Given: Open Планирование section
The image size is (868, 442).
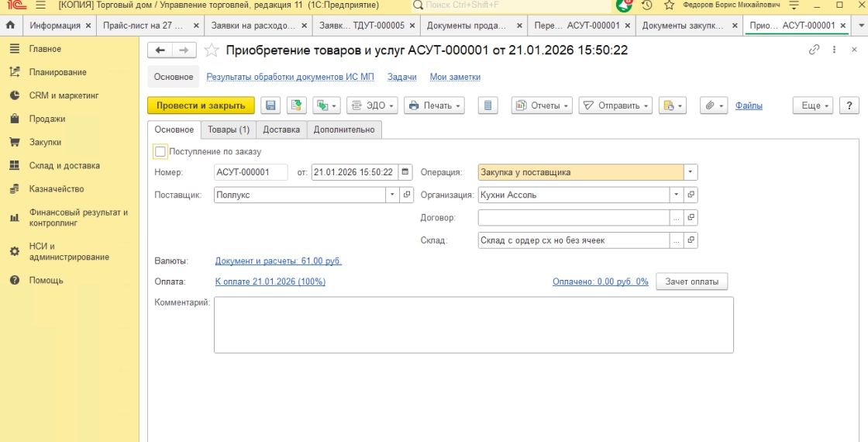Looking at the screenshot, I should 57,72.
